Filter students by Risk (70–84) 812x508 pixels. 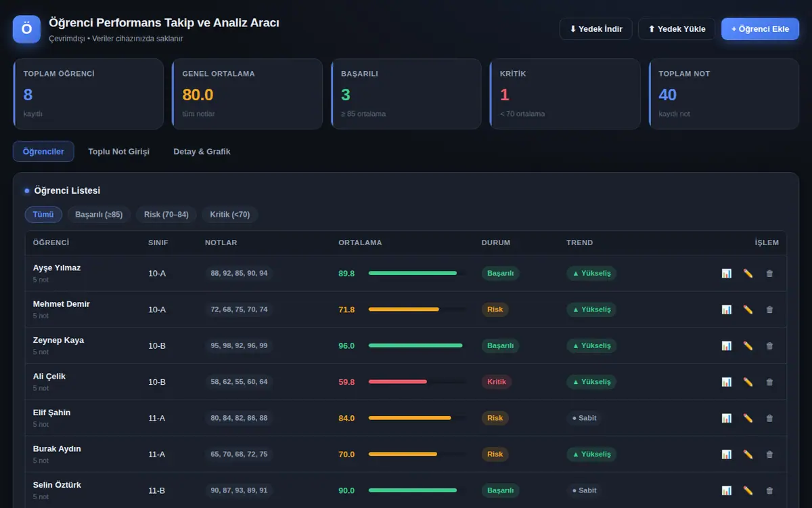click(x=166, y=215)
